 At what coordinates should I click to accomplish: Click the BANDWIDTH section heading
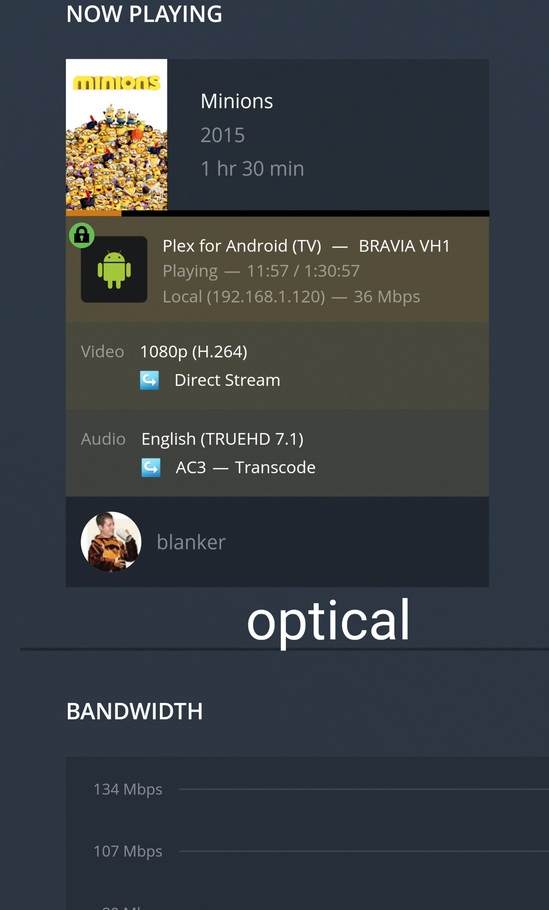(x=135, y=712)
